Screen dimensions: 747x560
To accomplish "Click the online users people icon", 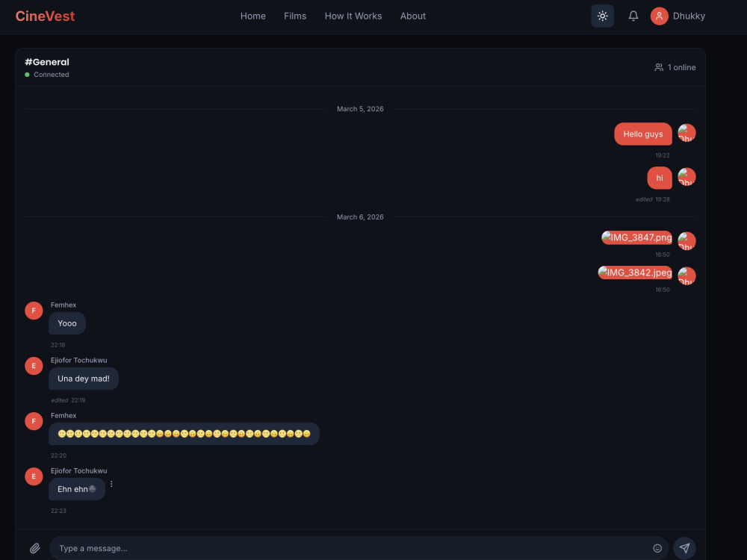I will point(659,68).
